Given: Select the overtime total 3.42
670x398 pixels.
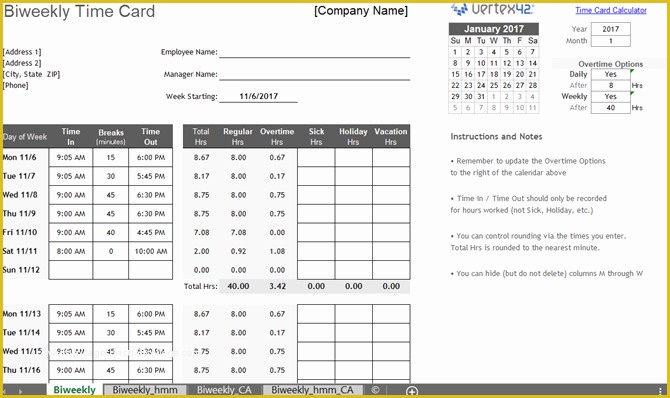Looking at the screenshot, I should tap(277, 286).
